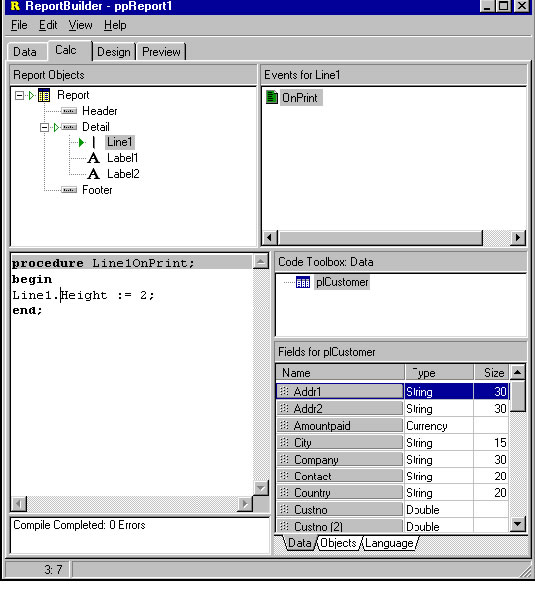Open the Objects tab in Code Toolbox

click(x=339, y=543)
